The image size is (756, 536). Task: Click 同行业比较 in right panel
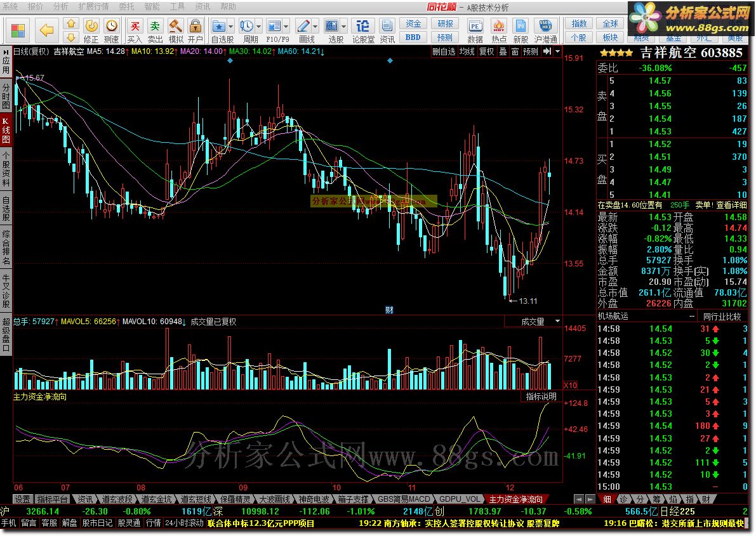coord(722,316)
